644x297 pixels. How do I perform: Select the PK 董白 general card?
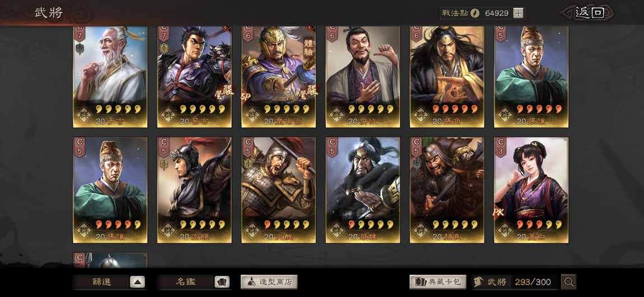coord(531,190)
